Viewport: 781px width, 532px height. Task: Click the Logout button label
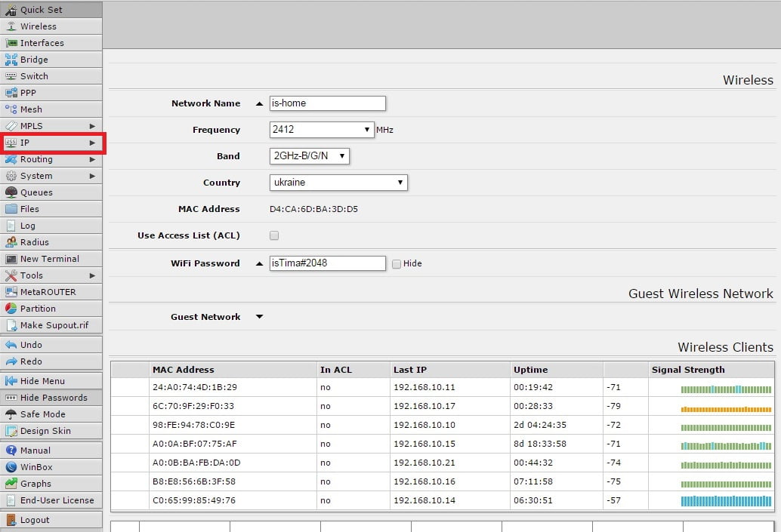coord(35,520)
